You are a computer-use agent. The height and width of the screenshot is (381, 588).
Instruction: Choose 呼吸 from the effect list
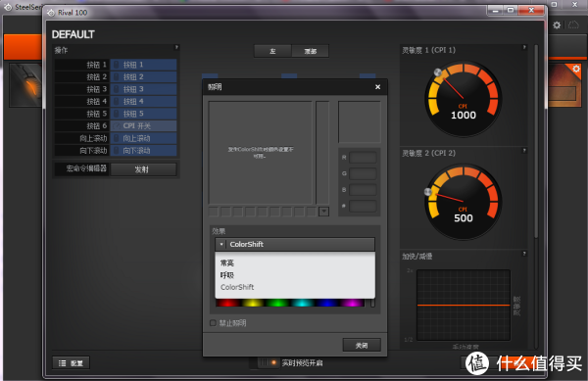tap(227, 275)
